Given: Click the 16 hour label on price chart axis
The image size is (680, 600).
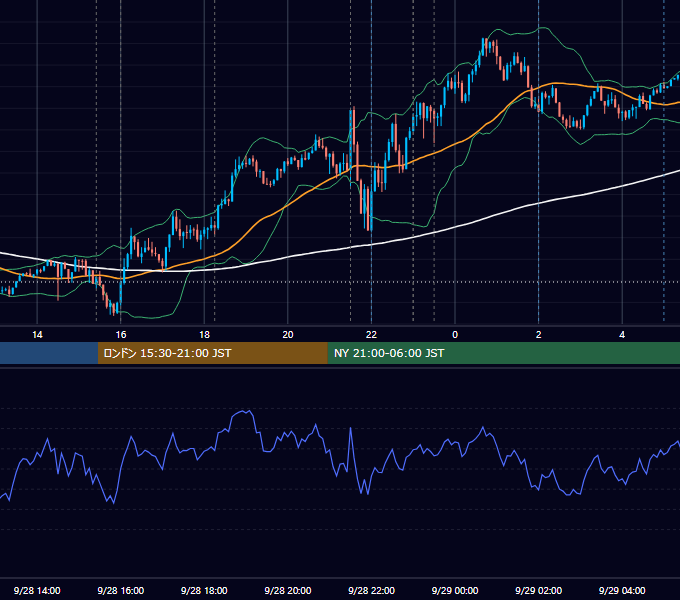Looking at the screenshot, I should coord(121,335).
